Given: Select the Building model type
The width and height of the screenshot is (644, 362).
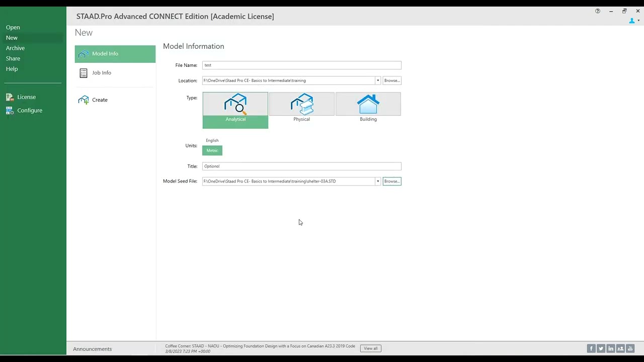Looking at the screenshot, I should point(368,108).
